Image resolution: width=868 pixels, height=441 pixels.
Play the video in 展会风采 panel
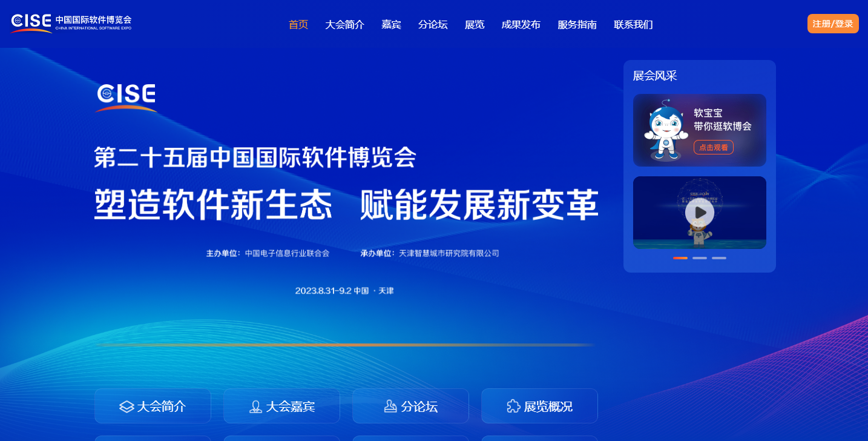click(x=700, y=213)
